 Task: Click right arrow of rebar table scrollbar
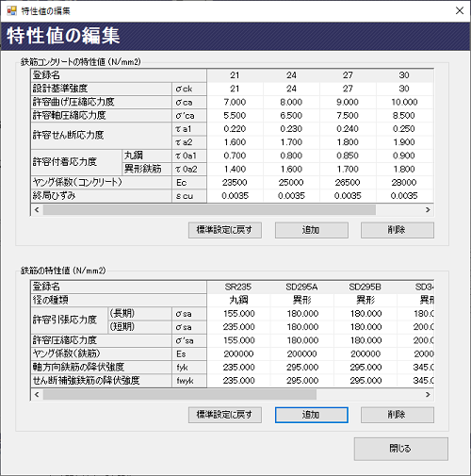(428, 394)
